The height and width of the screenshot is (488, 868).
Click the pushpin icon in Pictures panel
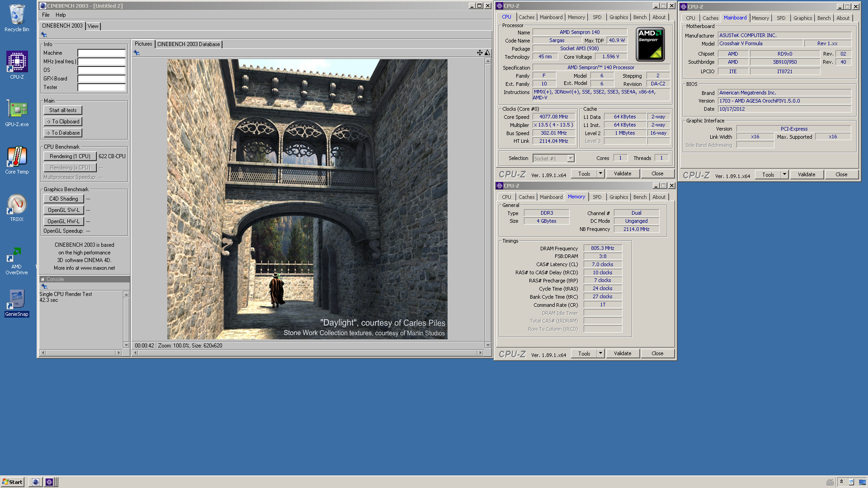(x=137, y=53)
